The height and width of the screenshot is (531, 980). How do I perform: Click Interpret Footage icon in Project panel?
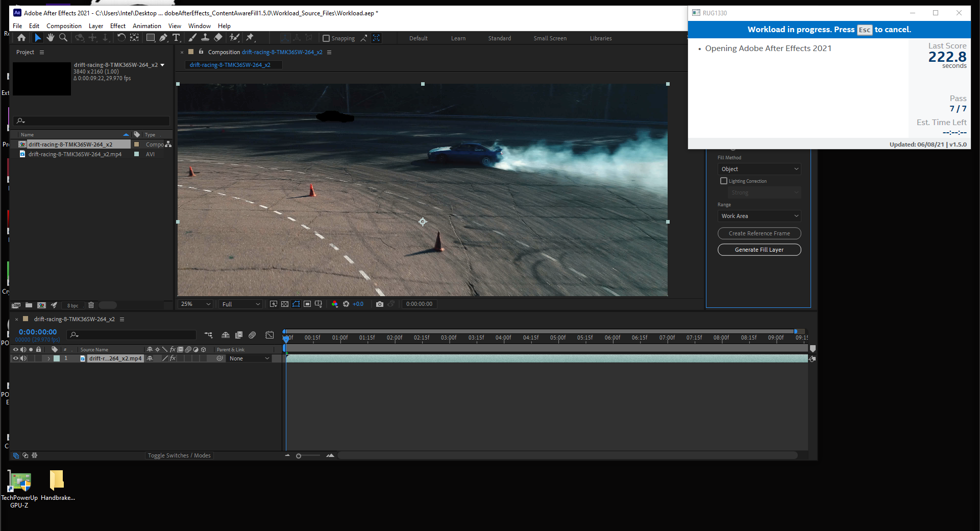coord(16,305)
